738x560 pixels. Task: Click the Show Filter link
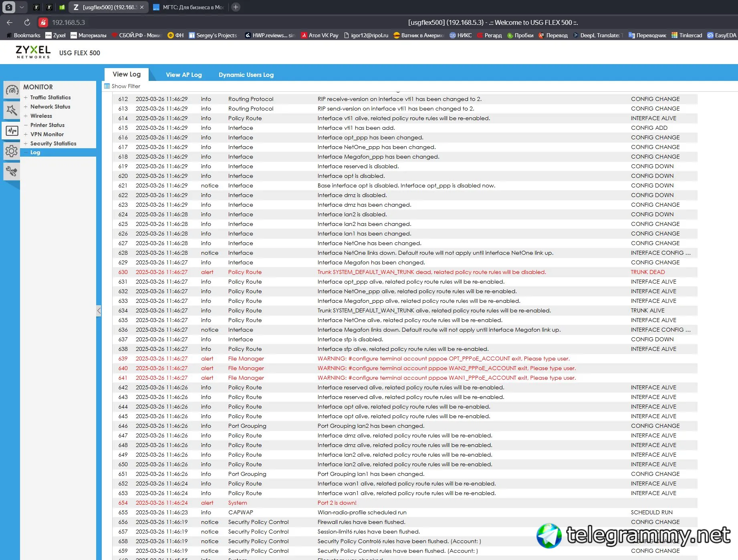click(126, 86)
